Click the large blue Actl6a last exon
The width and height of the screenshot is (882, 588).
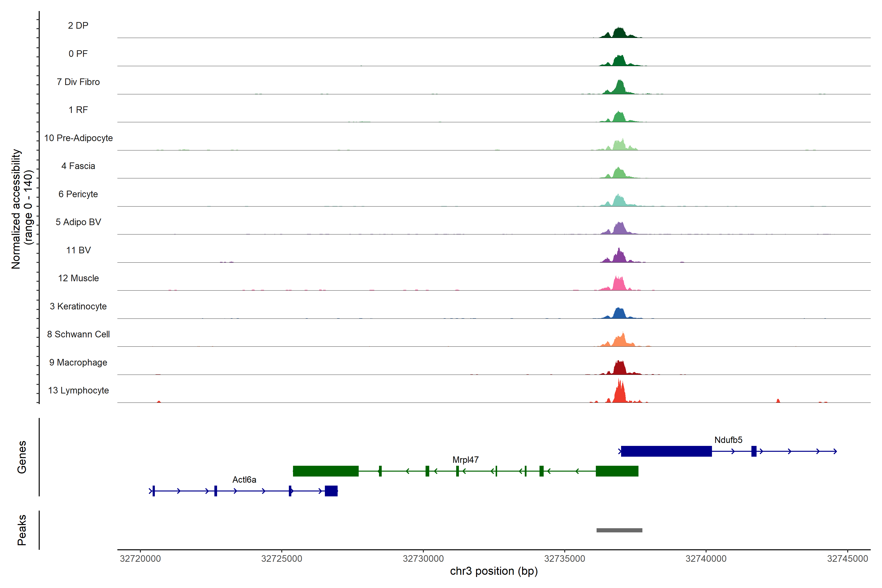(x=331, y=491)
